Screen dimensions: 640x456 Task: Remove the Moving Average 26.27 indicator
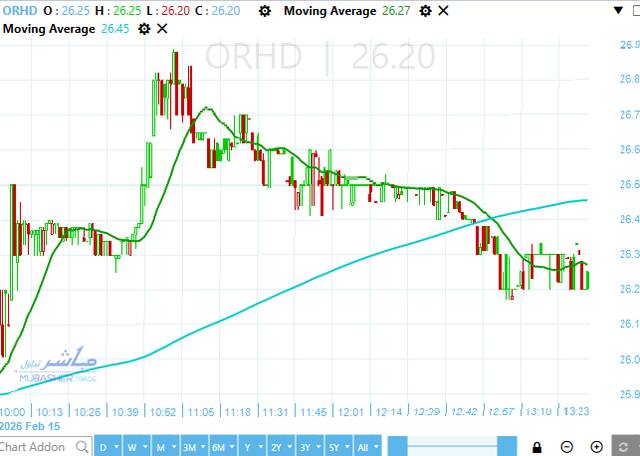[443, 11]
